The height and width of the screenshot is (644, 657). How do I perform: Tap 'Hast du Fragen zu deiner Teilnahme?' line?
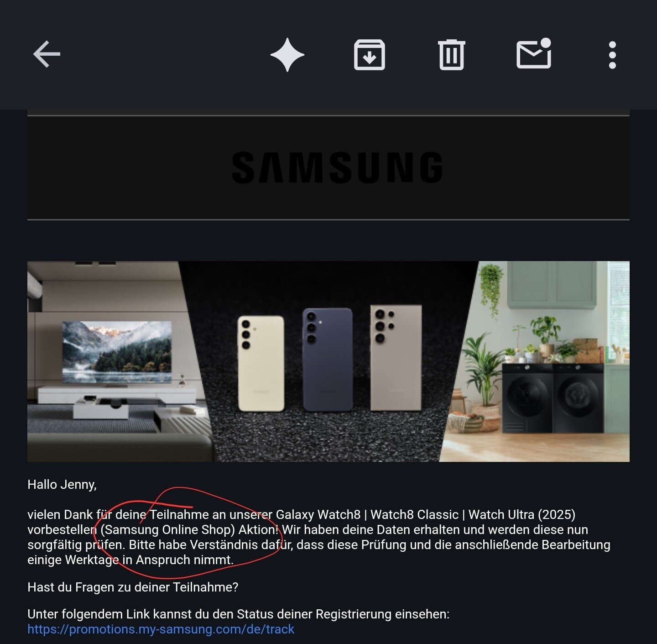point(133,587)
